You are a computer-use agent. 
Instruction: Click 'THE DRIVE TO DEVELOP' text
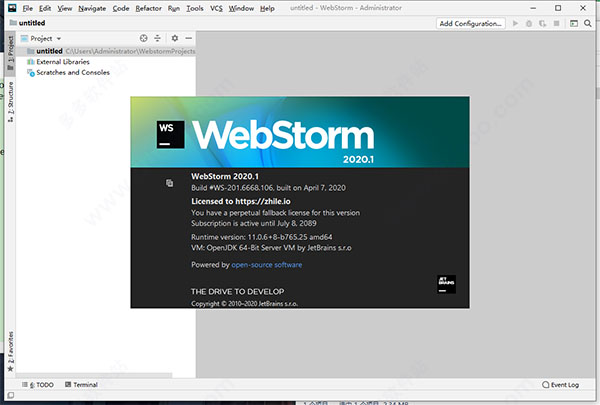pyautogui.click(x=237, y=292)
